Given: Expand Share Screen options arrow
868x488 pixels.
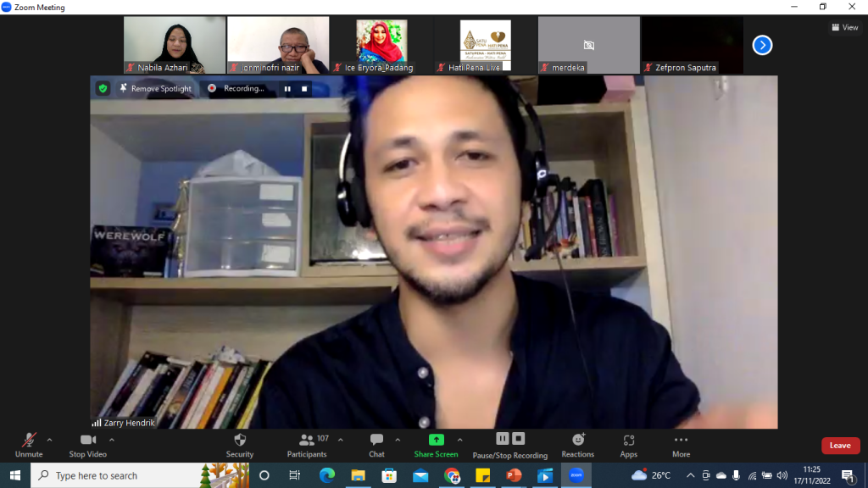Looking at the screenshot, I should [460, 440].
